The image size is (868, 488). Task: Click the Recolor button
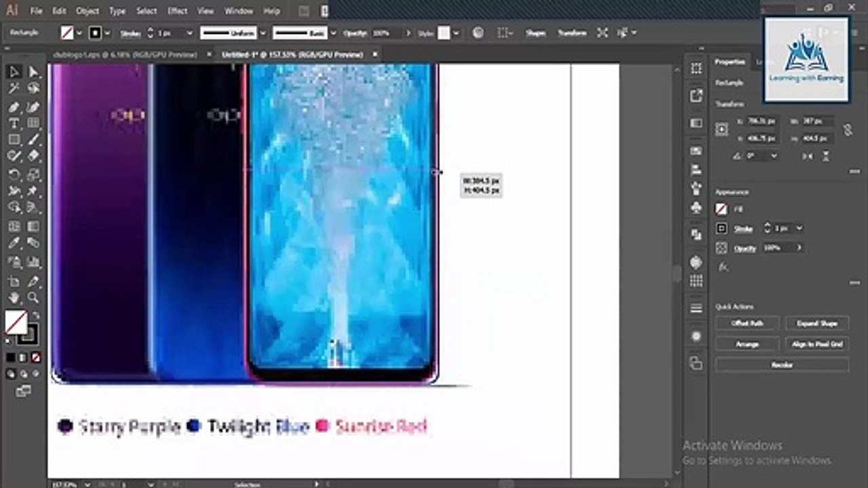point(782,365)
